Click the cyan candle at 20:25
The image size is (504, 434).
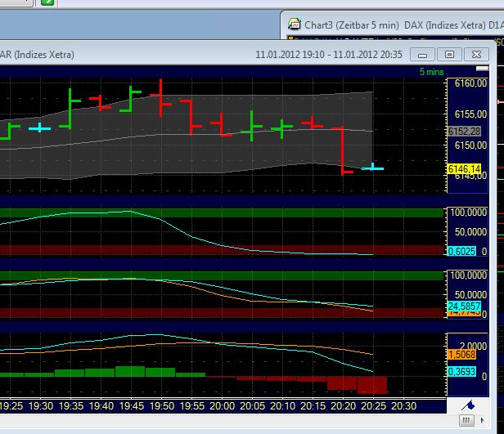(x=373, y=168)
